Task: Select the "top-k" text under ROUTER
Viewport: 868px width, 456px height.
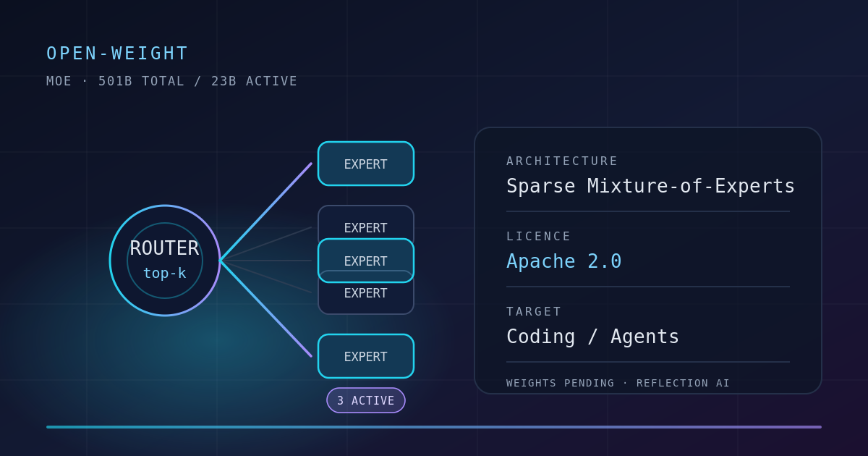Action: coord(164,273)
